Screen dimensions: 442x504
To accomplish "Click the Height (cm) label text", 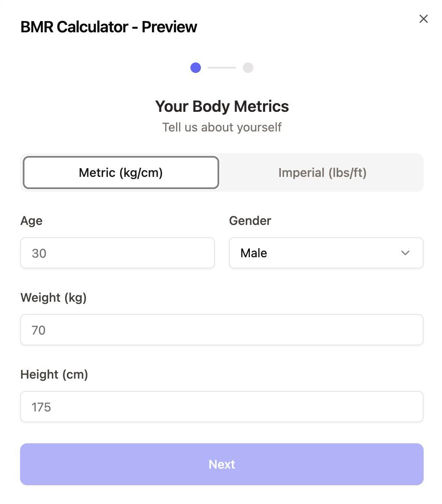I will pos(54,374).
